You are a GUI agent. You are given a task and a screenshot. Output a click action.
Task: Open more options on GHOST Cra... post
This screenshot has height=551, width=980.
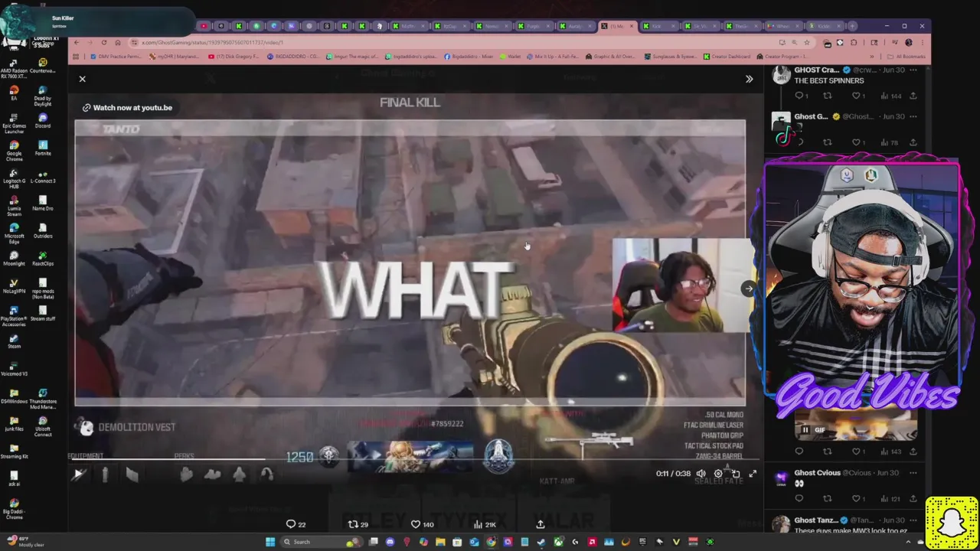(x=913, y=70)
